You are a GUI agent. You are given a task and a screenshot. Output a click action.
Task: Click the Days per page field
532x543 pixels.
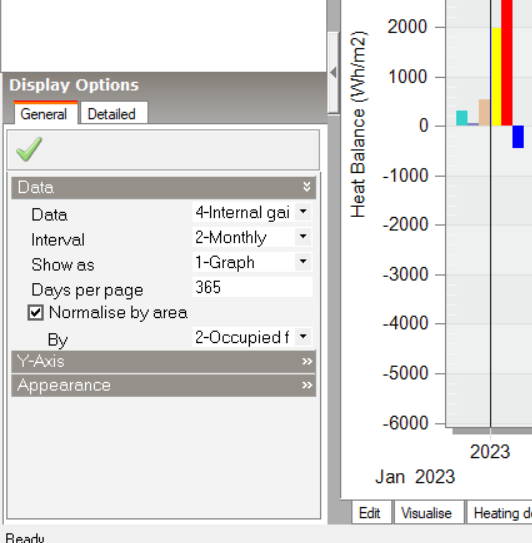point(252,287)
